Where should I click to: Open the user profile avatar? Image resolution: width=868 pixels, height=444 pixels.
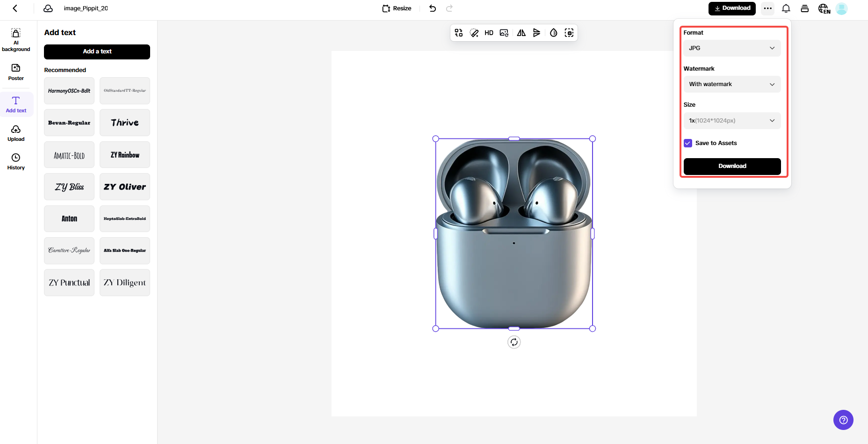click(841, 9)
